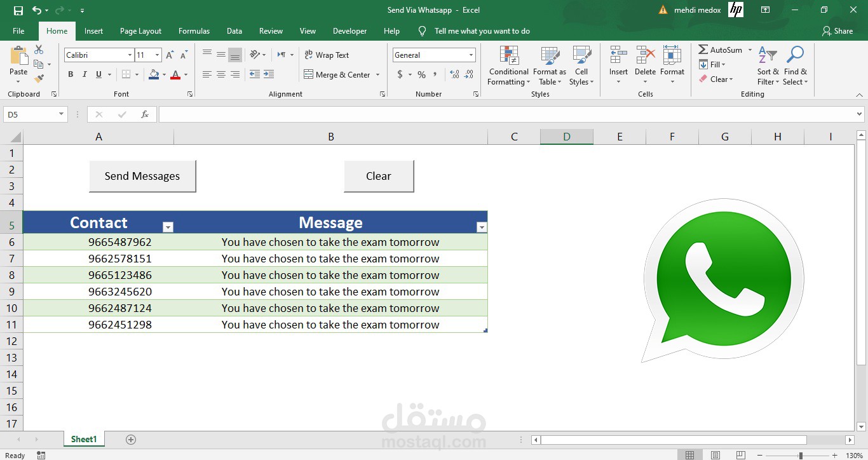This screenshot has height=460, width=868.
Task: Click the Insert Function fx icon
Action: point(145,114)
